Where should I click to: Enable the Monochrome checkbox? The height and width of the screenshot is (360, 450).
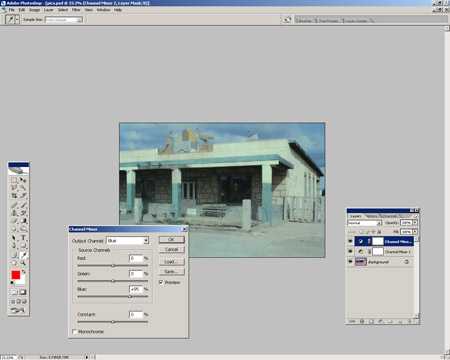pyautogui.click(x=75, y=332)
